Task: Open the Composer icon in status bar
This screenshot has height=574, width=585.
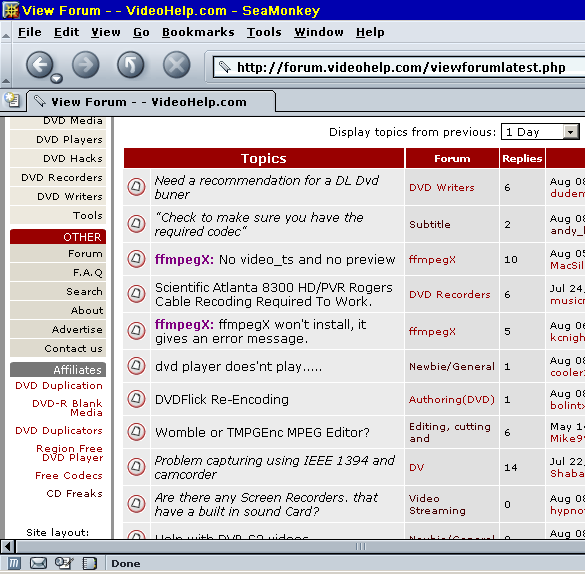Action: [x=64, y=563]
